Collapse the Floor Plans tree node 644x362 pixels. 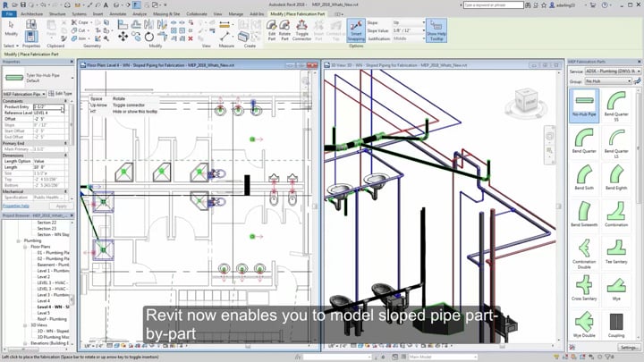click(x=25, y=247)
